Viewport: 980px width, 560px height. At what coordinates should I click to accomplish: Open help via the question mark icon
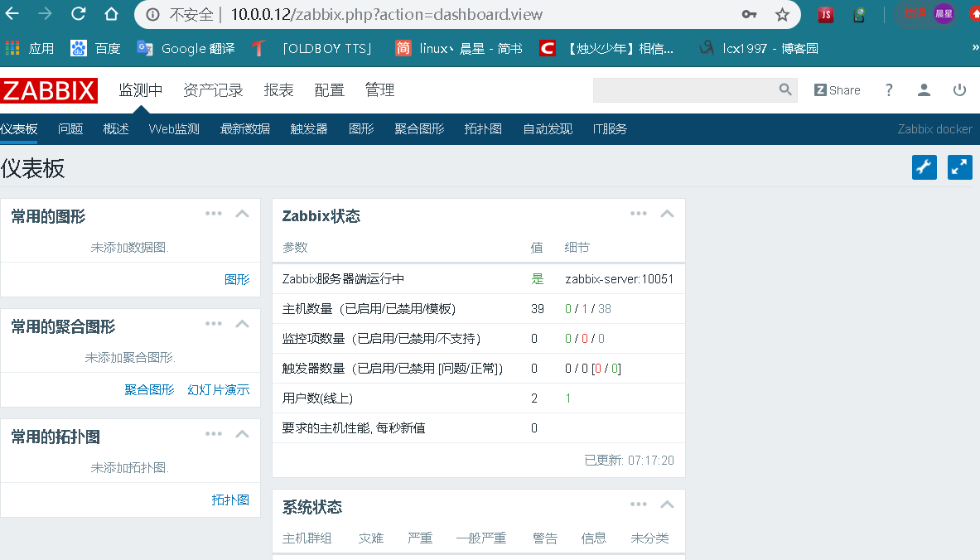tap(889, 90)
